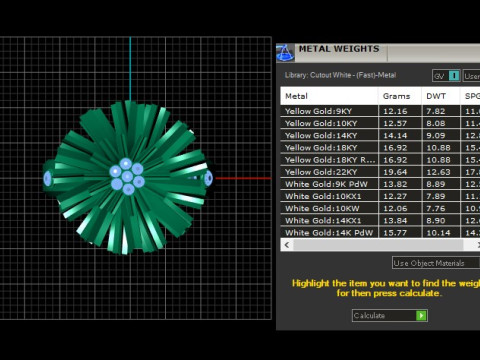Select the Yellow Gold:10KY row
The image size is (480, 360).
coord(380,123)
